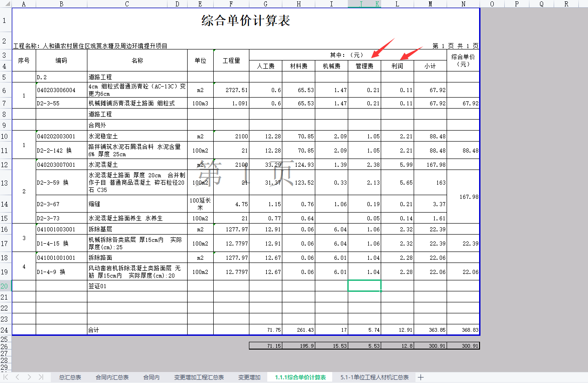Click the 管理费 column heading cell
Screen dimensions: 588x383
click(364, 66)
